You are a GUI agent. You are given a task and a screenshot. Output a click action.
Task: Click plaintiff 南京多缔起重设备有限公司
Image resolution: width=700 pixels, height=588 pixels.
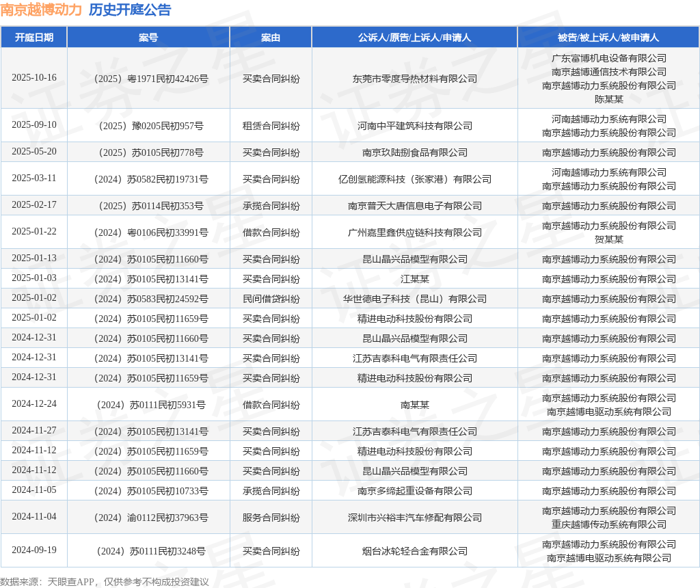[x=414, y=491]
